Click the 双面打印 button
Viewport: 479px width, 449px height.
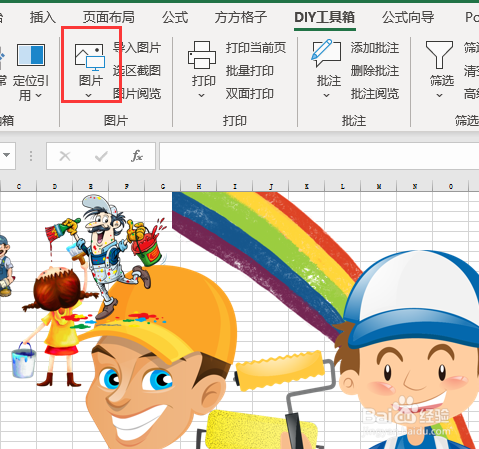pyautogui.click(x=250, y=94)
